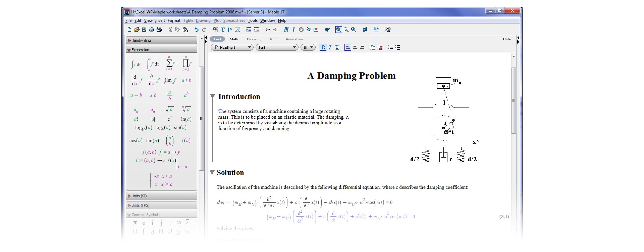Image resolution: width=644 pixels, height=252 pixels.
Task: Toggle Underline formatting
Action: pyautogui.click(x=337, y=47)
